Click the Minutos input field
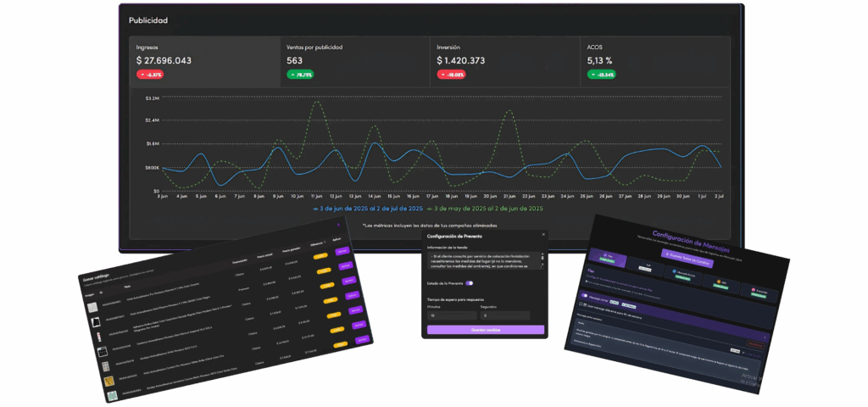 452,315
